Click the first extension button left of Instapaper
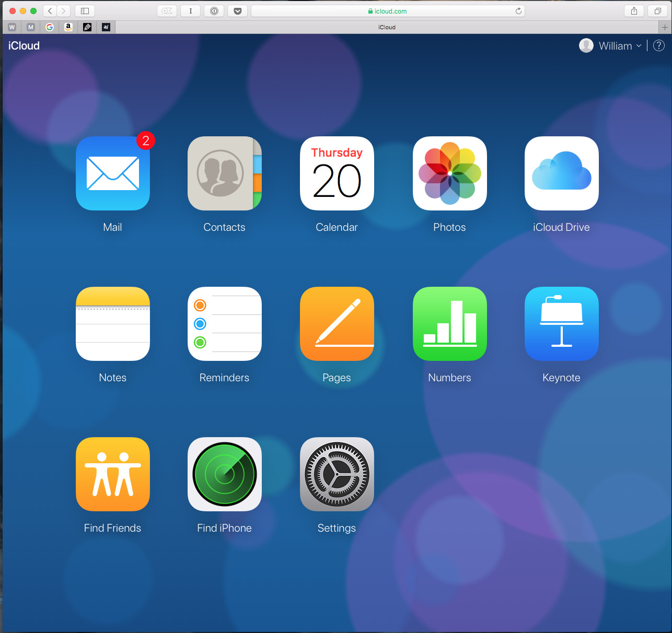 coord(167,11)
